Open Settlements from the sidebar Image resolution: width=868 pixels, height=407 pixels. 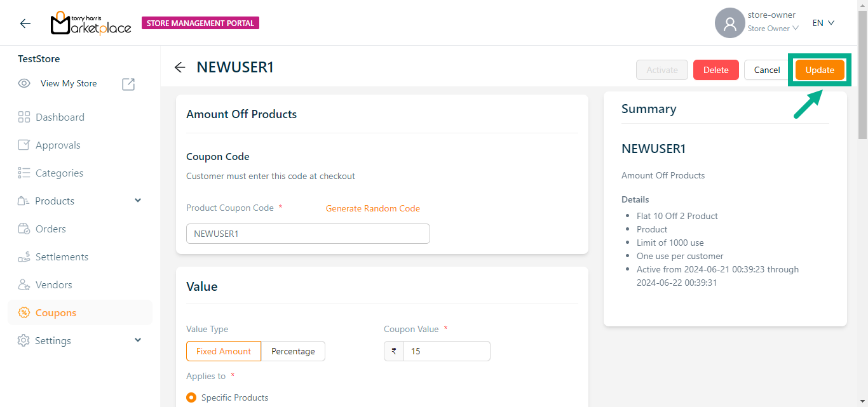click(x=62, y=257)
